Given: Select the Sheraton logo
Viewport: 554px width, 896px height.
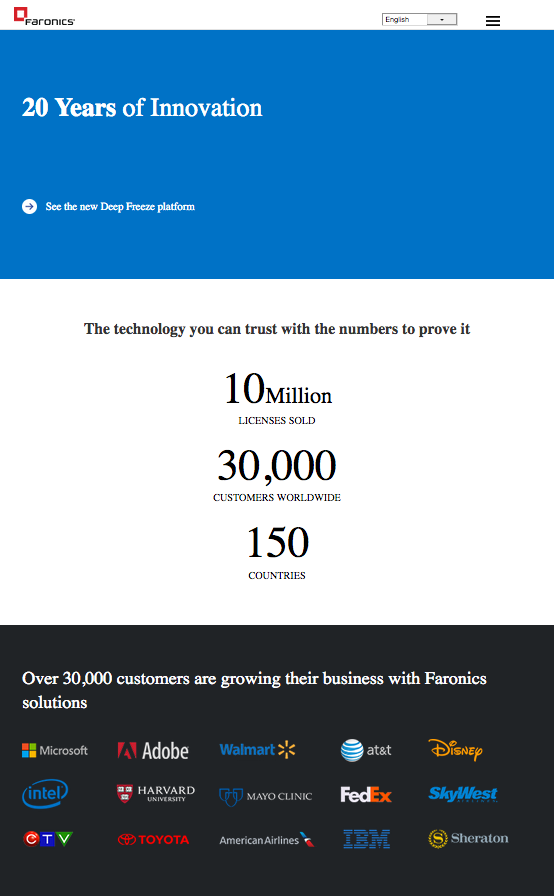Looking at the screenshot, I should point(468,838).
